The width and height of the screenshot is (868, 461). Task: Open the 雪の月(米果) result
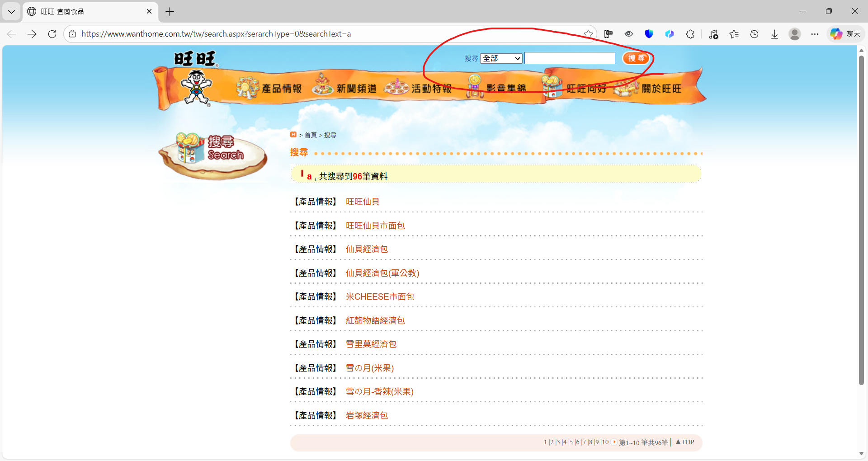(370, 368)
